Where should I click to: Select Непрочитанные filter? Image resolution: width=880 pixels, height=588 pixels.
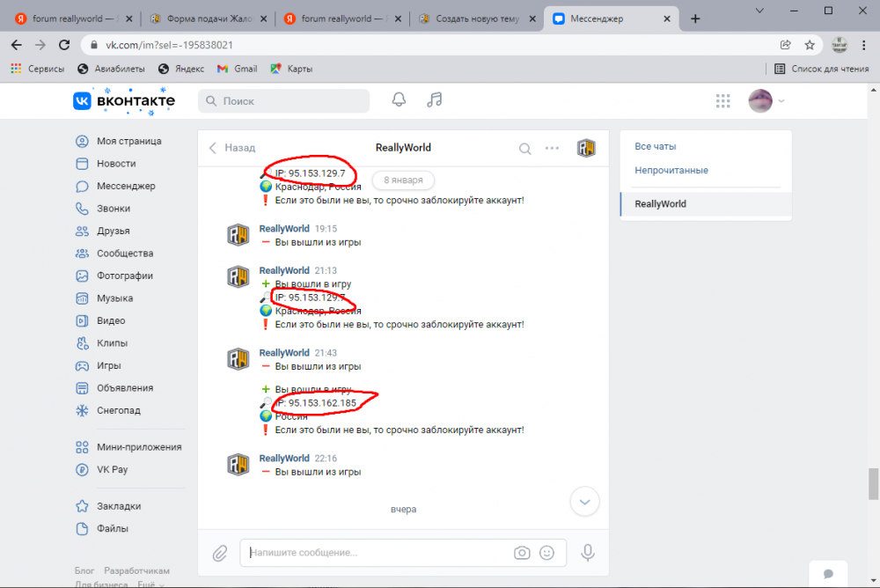pyautogui.click(x=671, y=170)
